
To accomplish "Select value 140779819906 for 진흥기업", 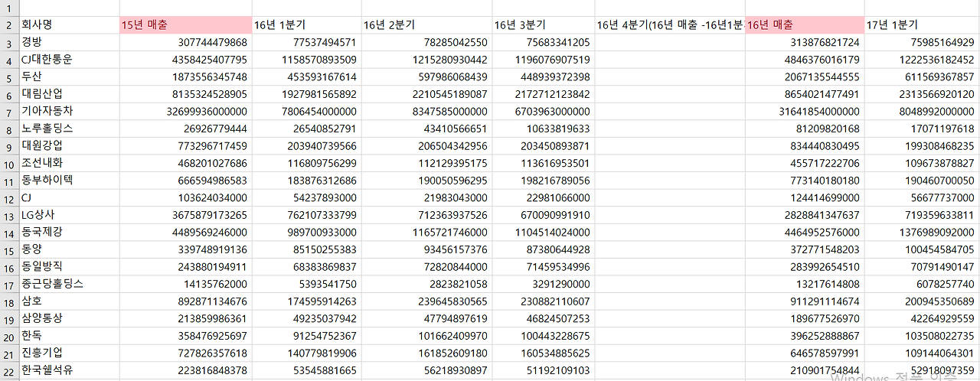I will click(306, 352).
